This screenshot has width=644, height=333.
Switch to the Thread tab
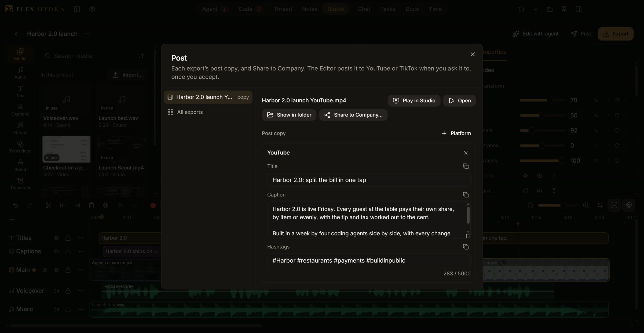click(x=283, y=9)
